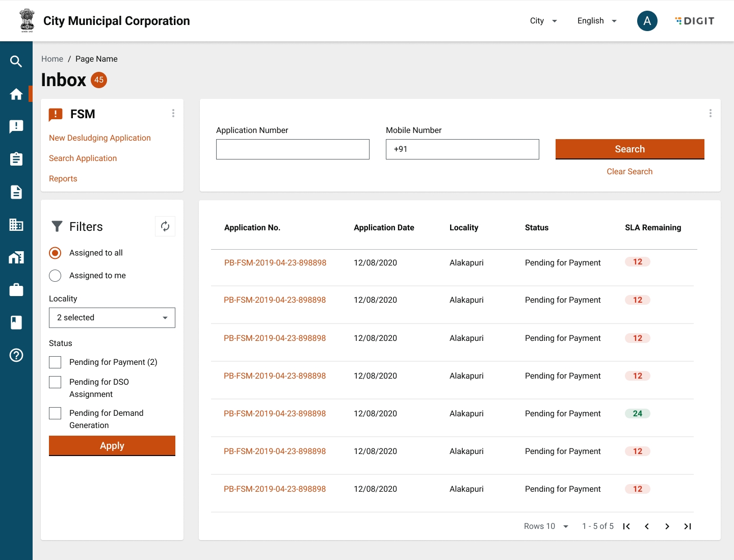Image resolution: width=734 pixels, height=560 pixels.
Task: Reset filters with the refresh icon
Action: coord(165,226)
